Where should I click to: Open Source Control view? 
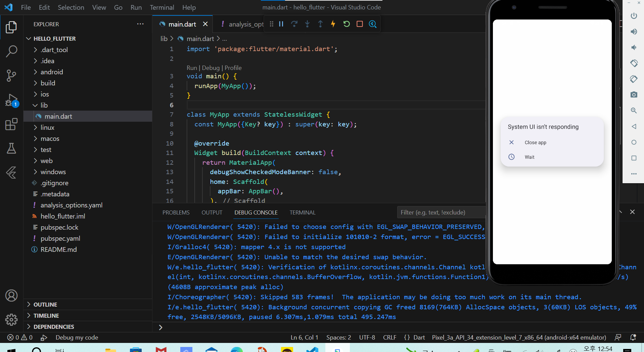(11, 76)
